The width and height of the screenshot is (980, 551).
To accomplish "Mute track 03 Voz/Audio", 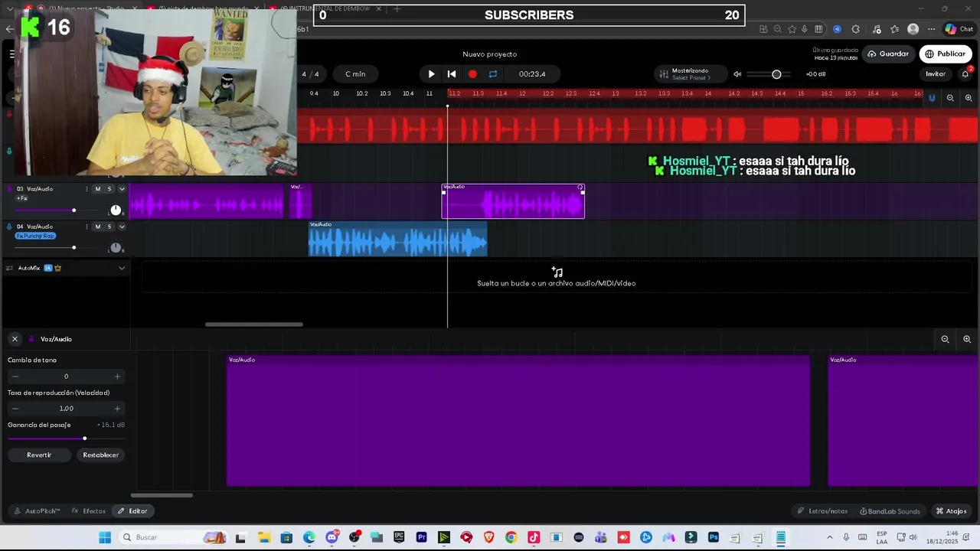I will (97, 189).
